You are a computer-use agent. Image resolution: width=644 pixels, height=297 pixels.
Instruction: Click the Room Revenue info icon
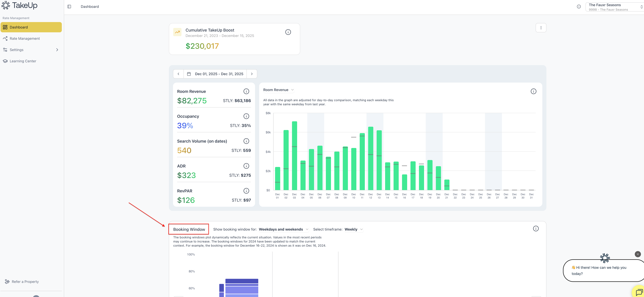point(246,91)
